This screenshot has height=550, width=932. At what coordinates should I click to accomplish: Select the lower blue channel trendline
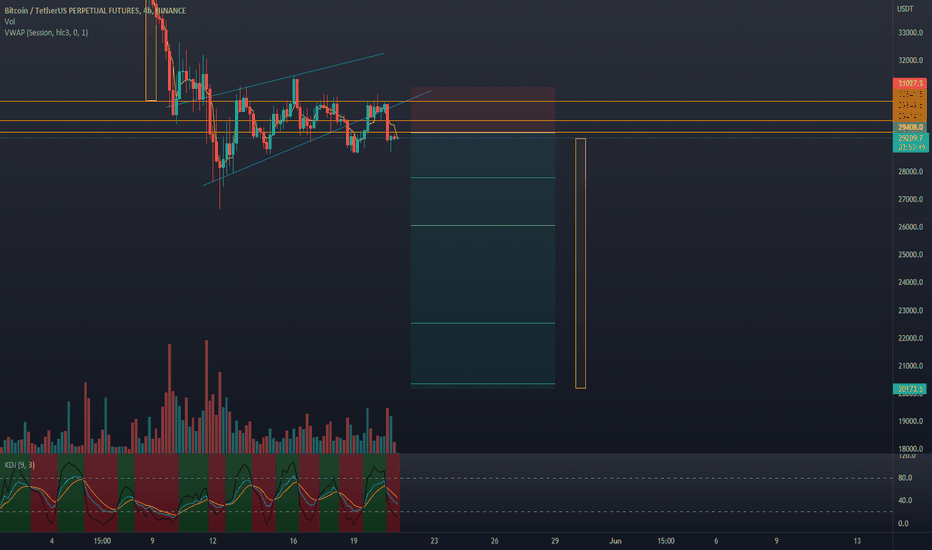[317, 138]
